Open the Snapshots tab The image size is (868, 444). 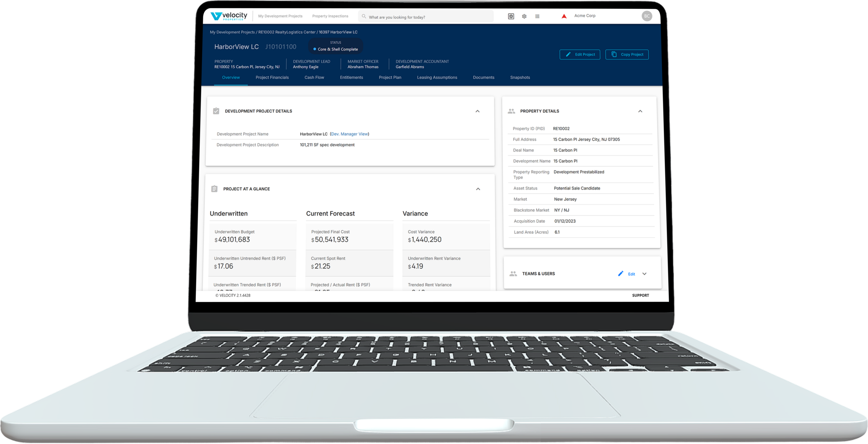tap(520, 78)
